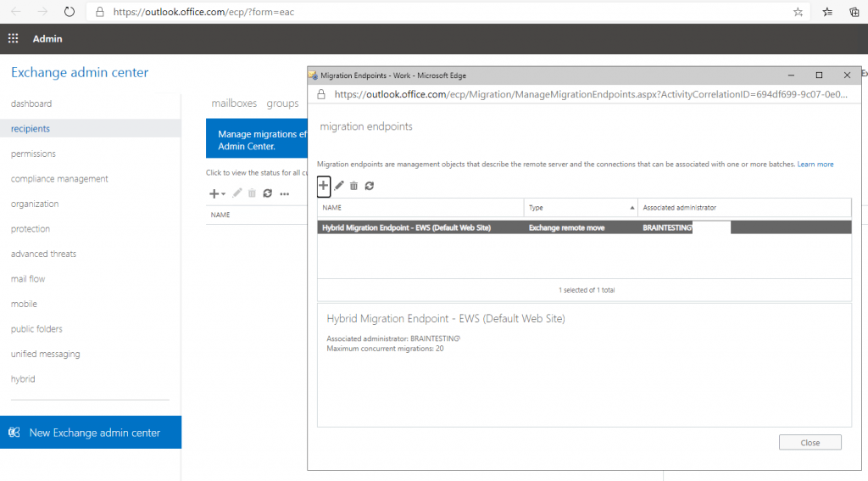Click the Exchange admin center title
Screen dimensions: 868x481
click(80, 72)
